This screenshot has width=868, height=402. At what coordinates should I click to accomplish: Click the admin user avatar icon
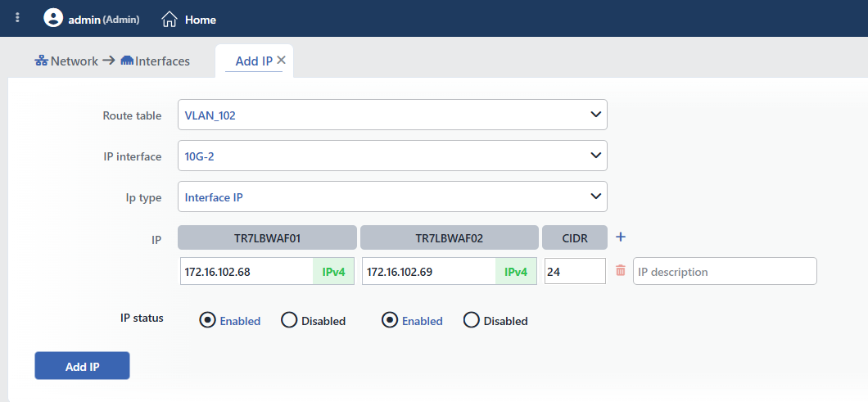(x=53, y=18)
